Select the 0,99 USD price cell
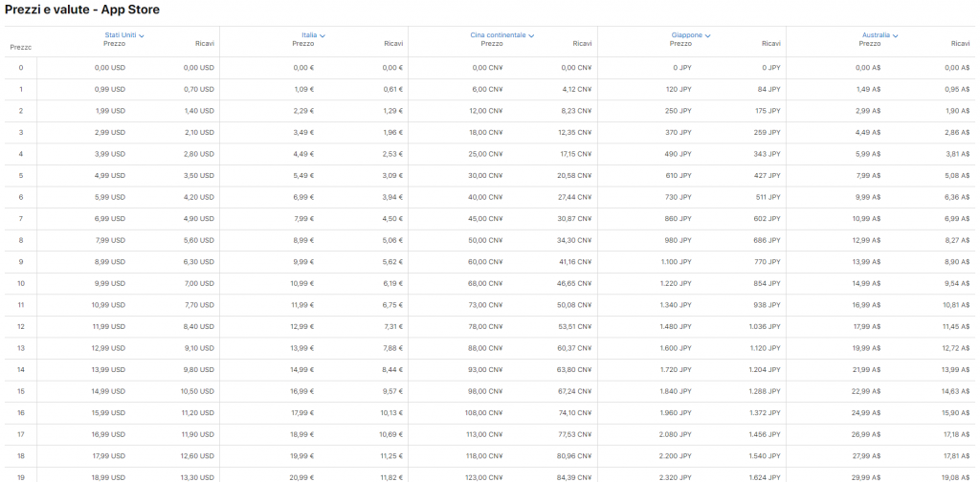Image resolution: width=980 pixels, height=482 pixels. 110,89
